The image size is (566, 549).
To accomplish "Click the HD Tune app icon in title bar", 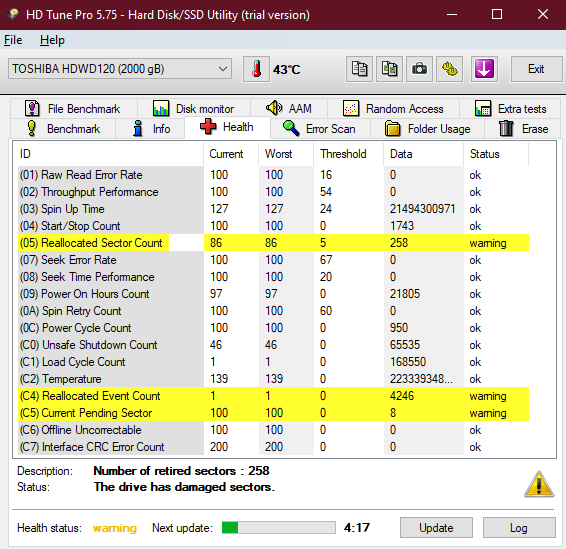I will tap(13, 14).
